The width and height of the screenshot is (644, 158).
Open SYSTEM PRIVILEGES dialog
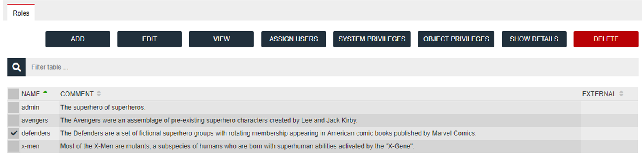pos(372,39)
